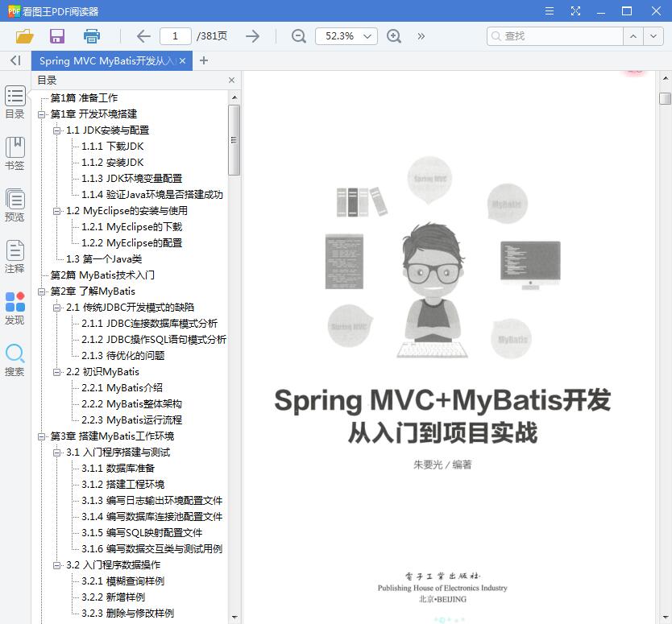
Task: Jump to 1.1.1 下载JDK
Action: 113,147
